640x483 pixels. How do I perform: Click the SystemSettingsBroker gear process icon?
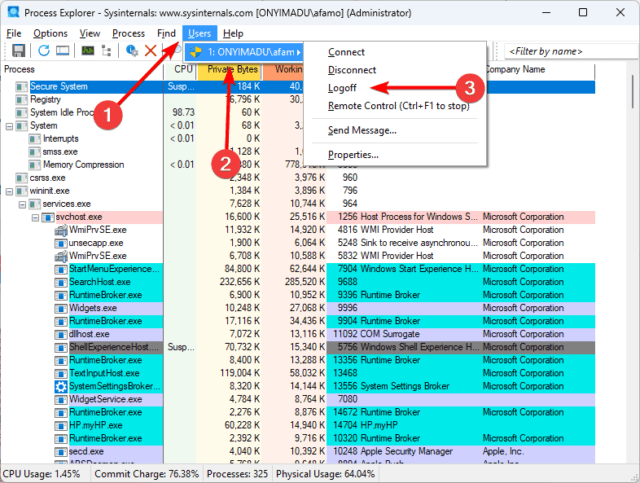(x=60, y=385)
